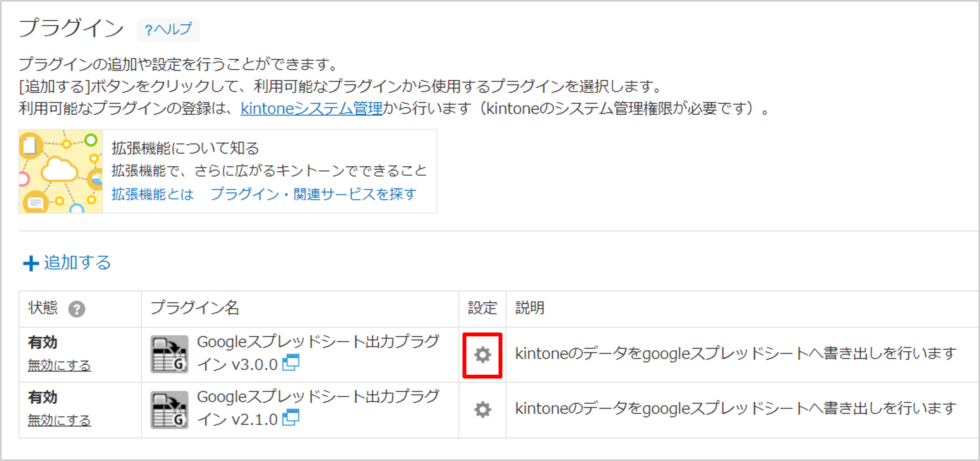Open the ?ヘルプ help link
Screen dimensions: 980x461
point(168,29)
